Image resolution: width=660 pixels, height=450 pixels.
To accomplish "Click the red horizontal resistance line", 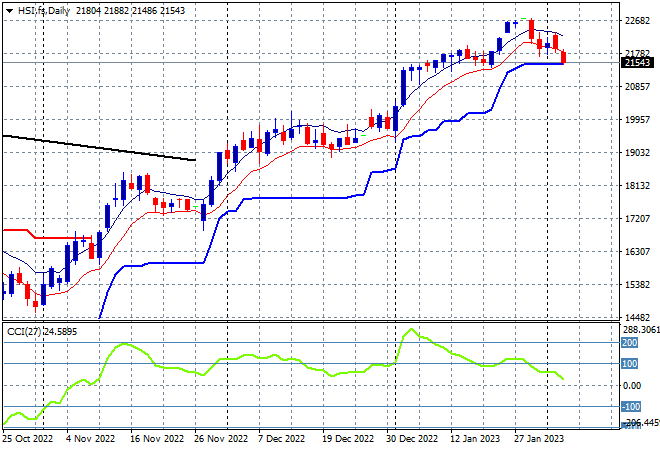I will pyautogui.click(x=46, y=236).
